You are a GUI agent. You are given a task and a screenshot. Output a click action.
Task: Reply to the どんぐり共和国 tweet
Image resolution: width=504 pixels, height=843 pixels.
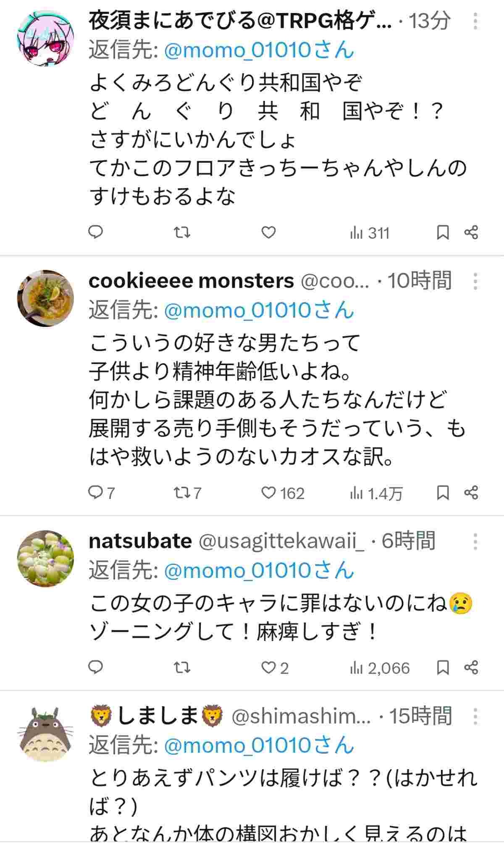[x=96, y=232]
